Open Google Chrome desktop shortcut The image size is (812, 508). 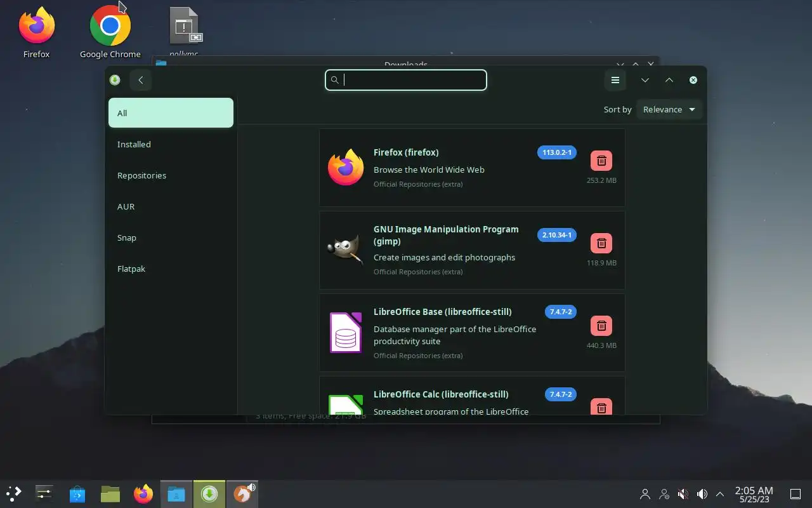[x=110, y=32]
